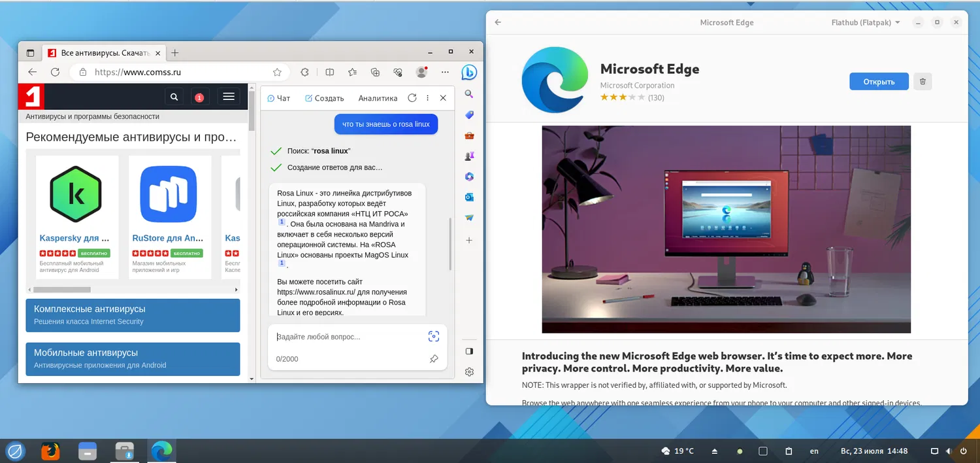Switch to the Аналитика tab
Image resolution: width=980 pixels, height=463 pixels.
(378, 98)
